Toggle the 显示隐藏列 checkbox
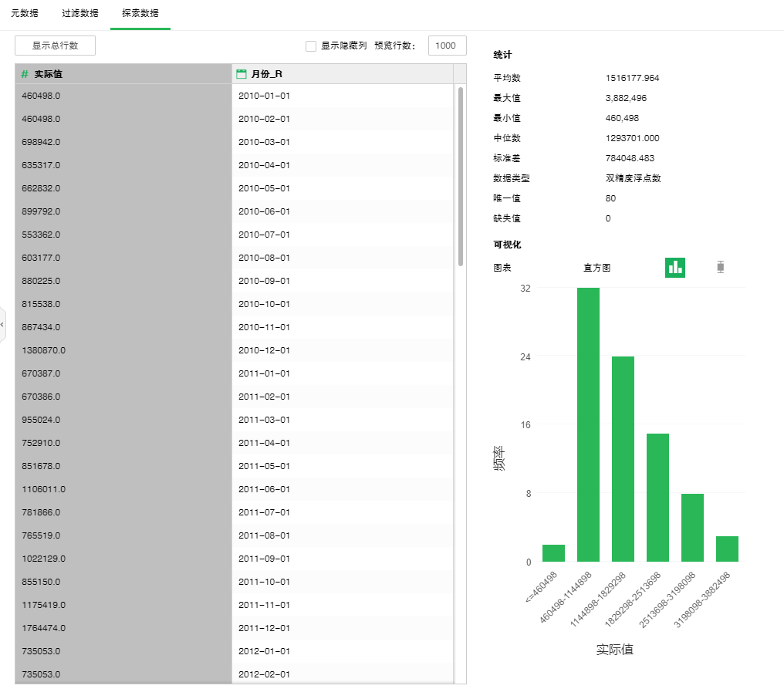 point(311,46)
